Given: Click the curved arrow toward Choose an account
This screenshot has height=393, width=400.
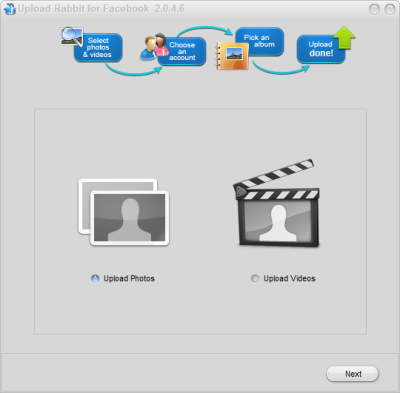Looking at the screenshot, I should pyautogui.click(x=133, y=69).
